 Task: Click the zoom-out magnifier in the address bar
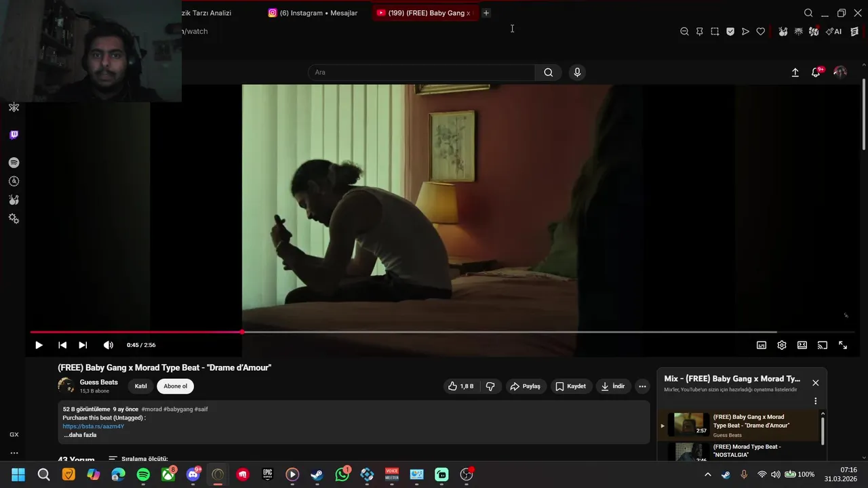[x=684, y=31]
